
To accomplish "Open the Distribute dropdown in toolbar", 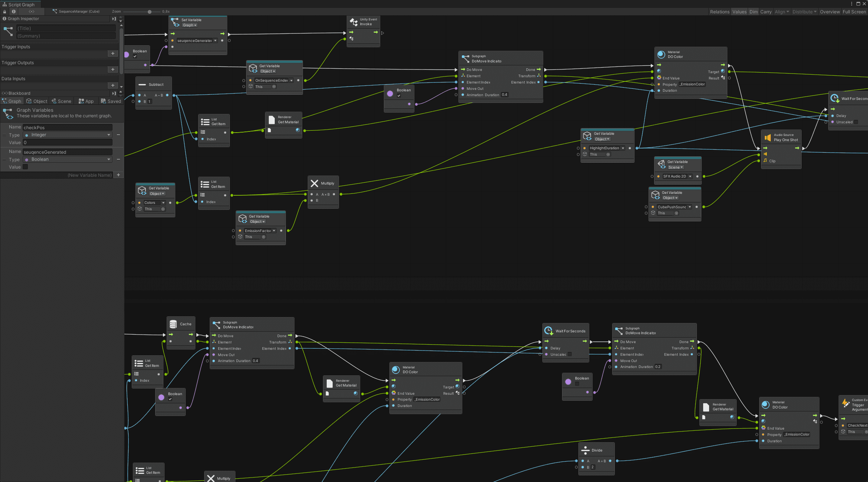I will [x=804, y=12].
